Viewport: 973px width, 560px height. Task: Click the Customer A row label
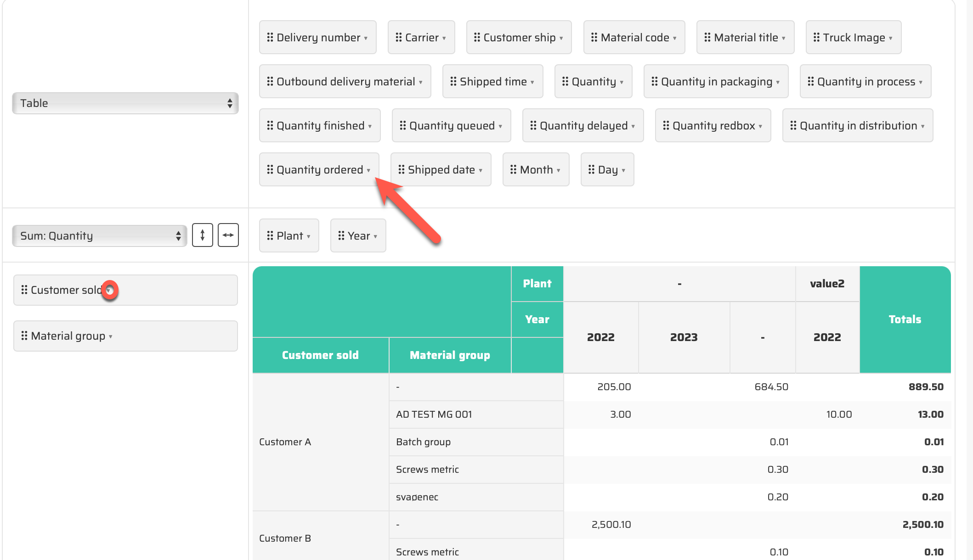285,442
